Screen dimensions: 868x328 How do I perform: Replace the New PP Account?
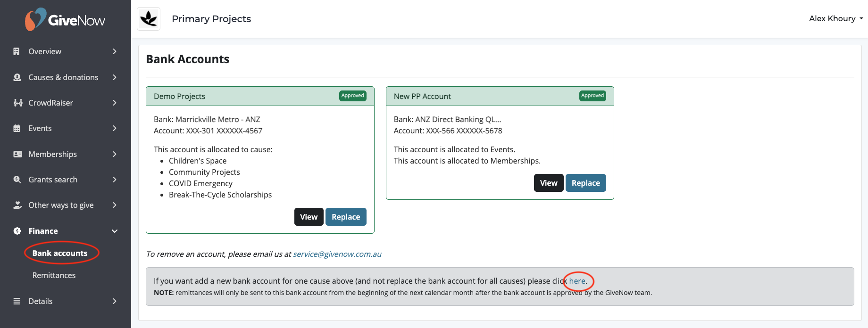[585, 183]
